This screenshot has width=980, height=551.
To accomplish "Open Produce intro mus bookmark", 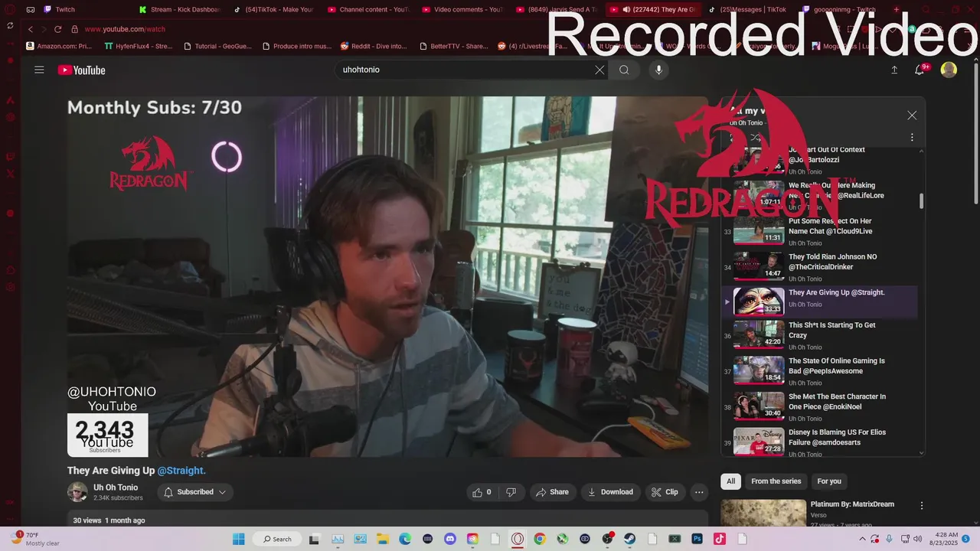I will click(x=297, y=46).
